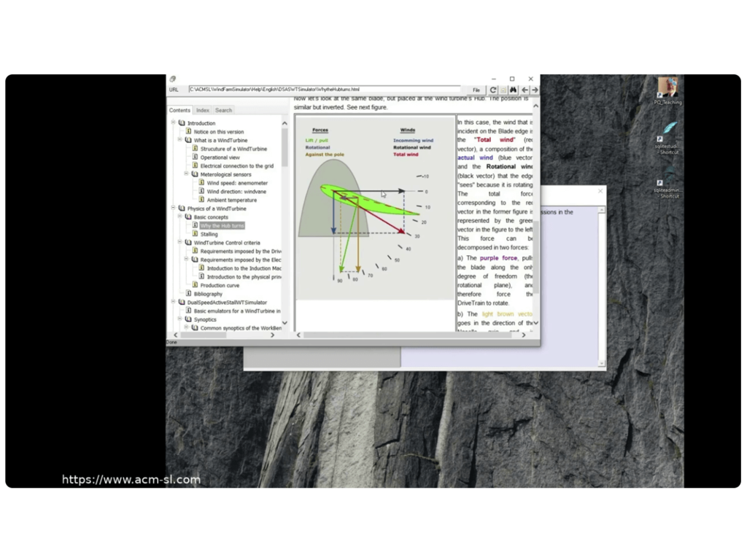This screenshot has width=747, height=560.
Task: Close the background dialog window
Action: [600, 191]
